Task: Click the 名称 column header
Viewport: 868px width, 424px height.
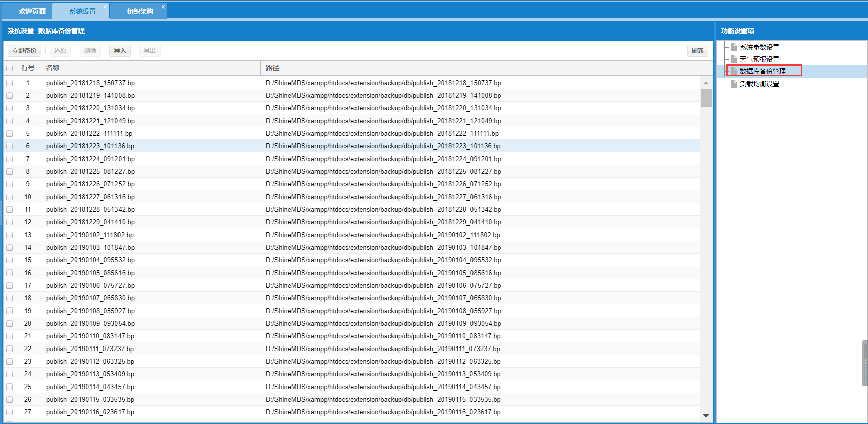Action: (151, 68)
